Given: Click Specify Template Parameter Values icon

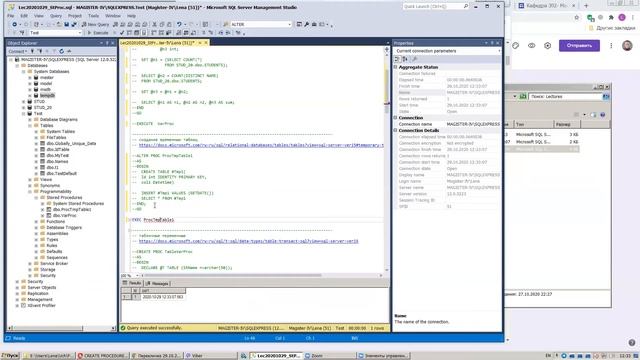Looking at the screenshot, I should (238, 33).
